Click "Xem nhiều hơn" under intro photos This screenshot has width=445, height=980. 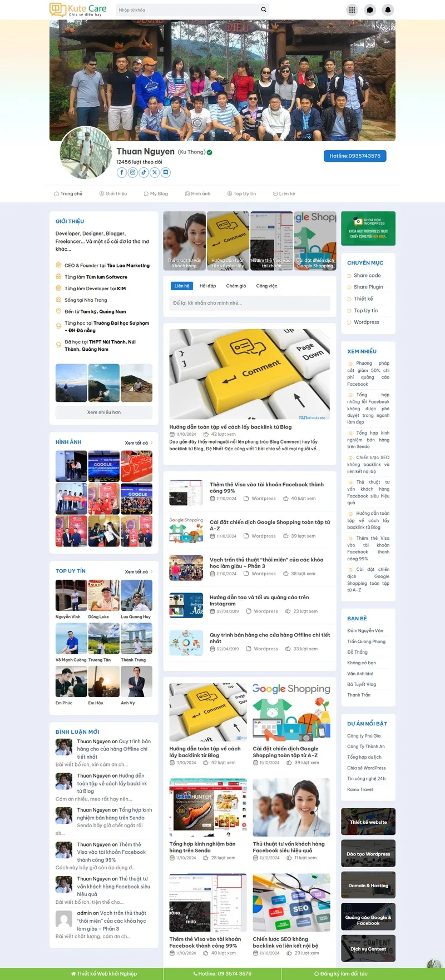pyautogui.click(x=104, y=412)
